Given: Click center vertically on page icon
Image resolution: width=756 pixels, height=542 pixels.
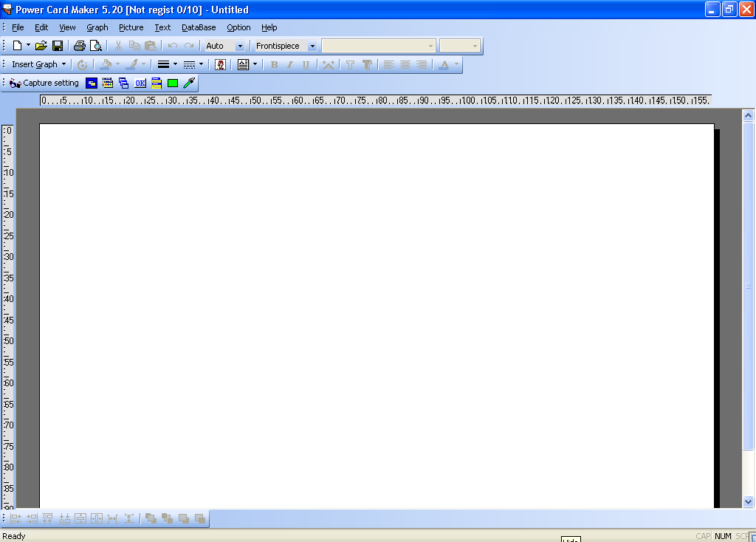Looking at the screenshot, I should tap(80, 519).
